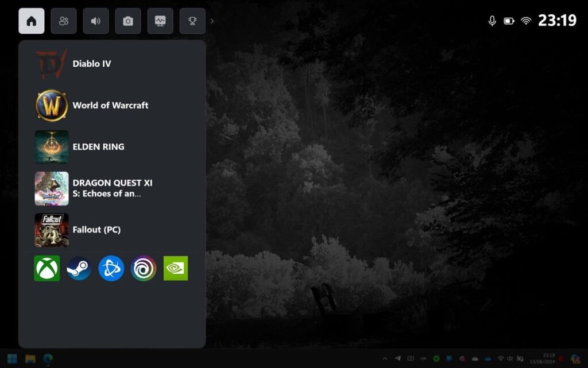Viewport: 588px width, 368px height.
Task: Click the battery status icon at top
Action: pyautogui.click(x=509, y=21)
